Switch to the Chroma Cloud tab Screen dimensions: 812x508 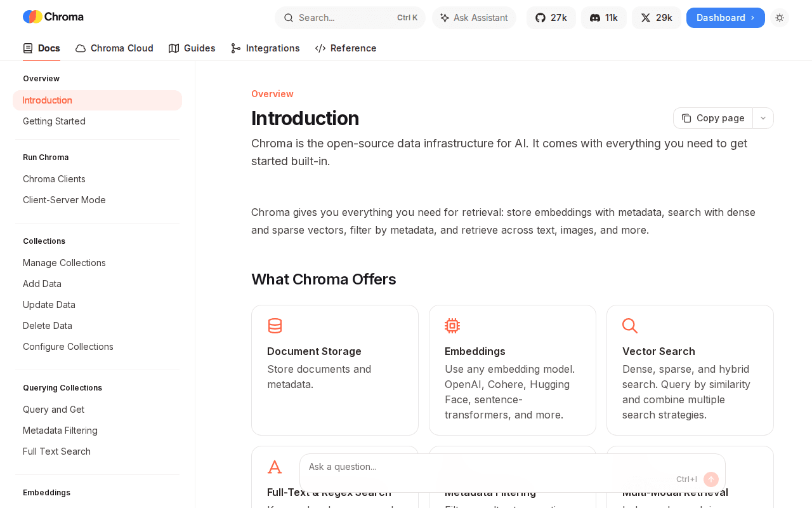(x=114, y=48)
